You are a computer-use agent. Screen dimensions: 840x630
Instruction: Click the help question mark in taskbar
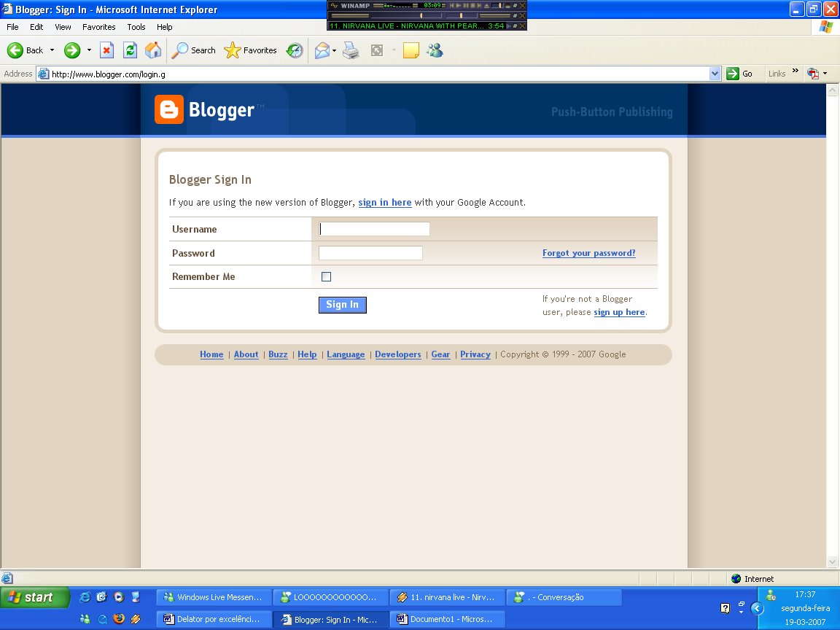click(725, 608)
